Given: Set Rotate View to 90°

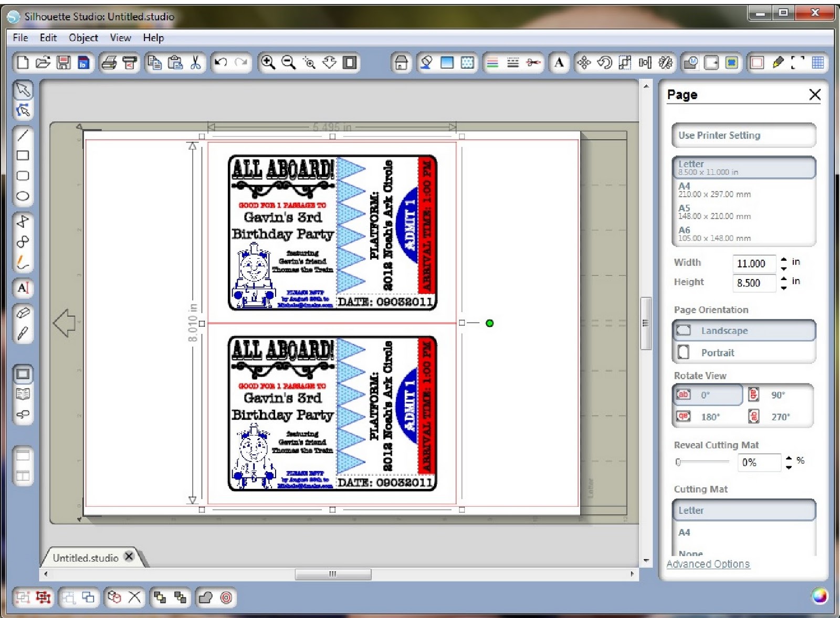Looking at the screenshot, I should click(x=779, y=395).
